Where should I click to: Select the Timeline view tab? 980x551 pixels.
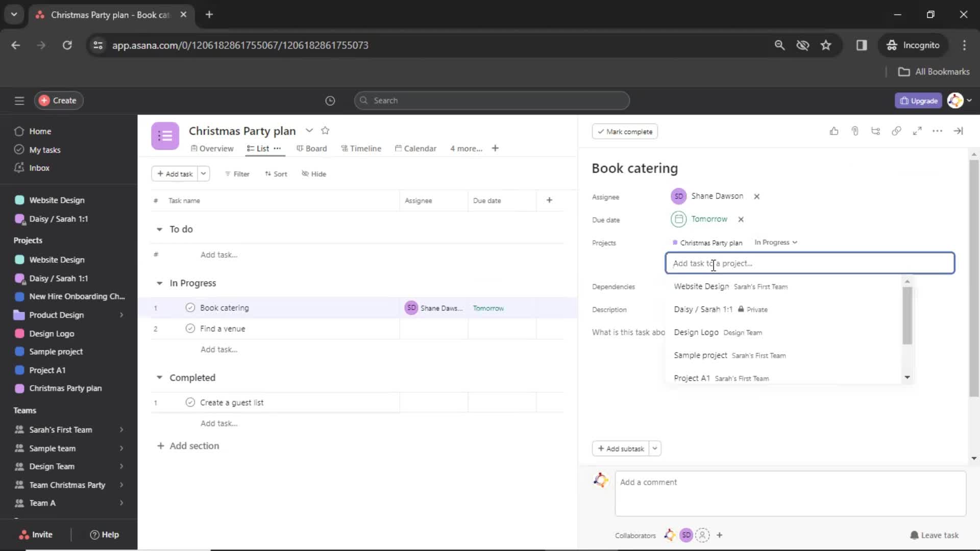[365, 148]
